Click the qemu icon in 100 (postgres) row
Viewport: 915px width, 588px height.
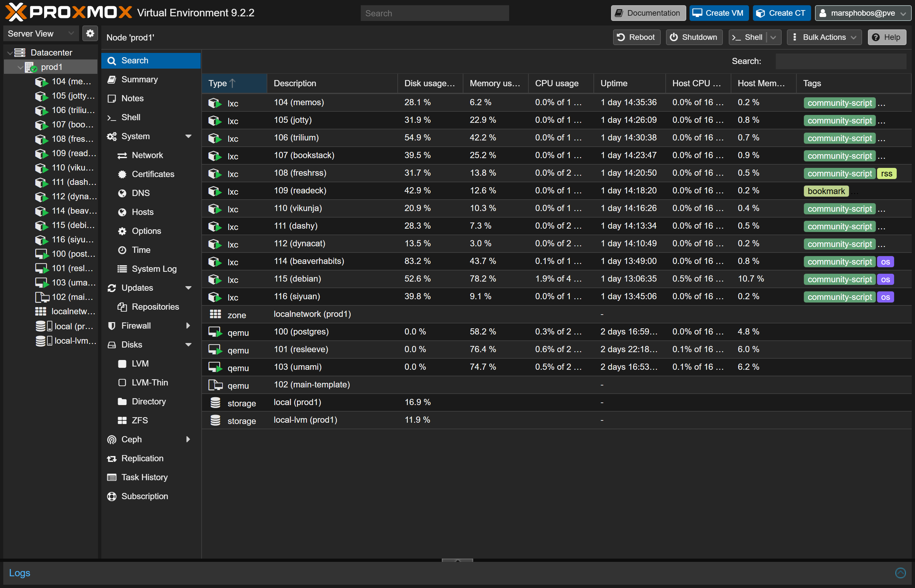(215, 332)
